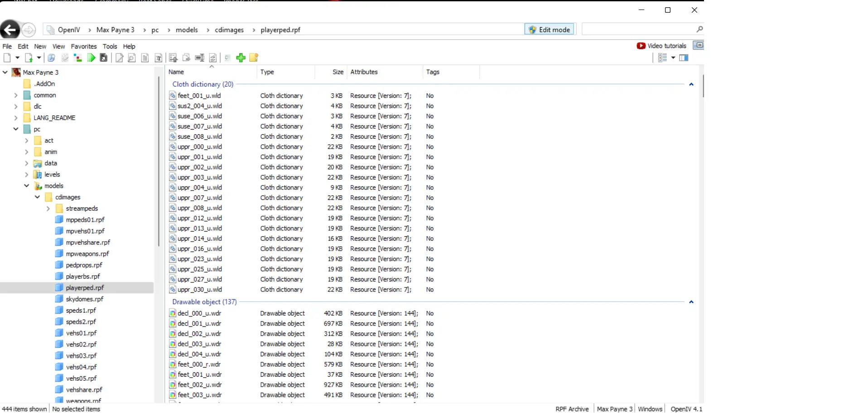
Task: Collapse the Cloth dictionary group
Action: 691,84
